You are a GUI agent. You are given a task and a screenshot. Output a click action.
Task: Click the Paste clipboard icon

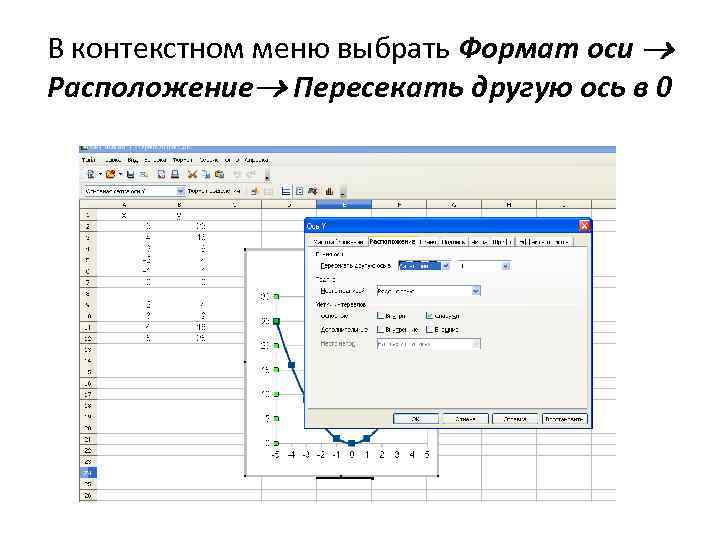pyautogui.click(x=219, y=174)
